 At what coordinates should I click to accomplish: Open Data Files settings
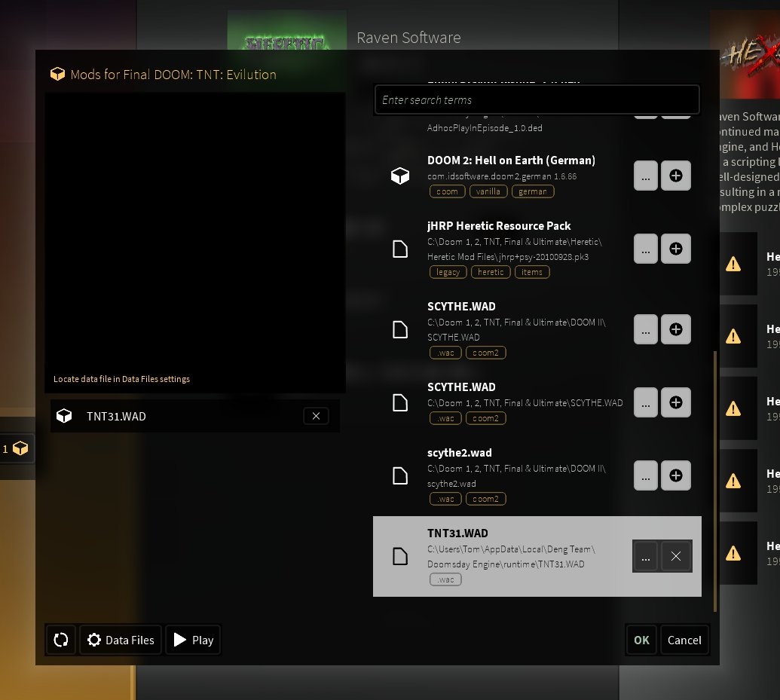pyautogui.click(x=121, y=640)
